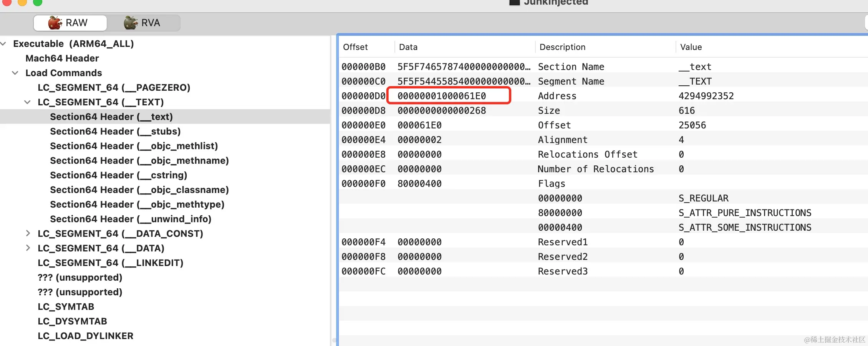Screen dimensions: 868x346
Task: Select Section64 Header (__unwind_info)
Action: tap(131, 219)
